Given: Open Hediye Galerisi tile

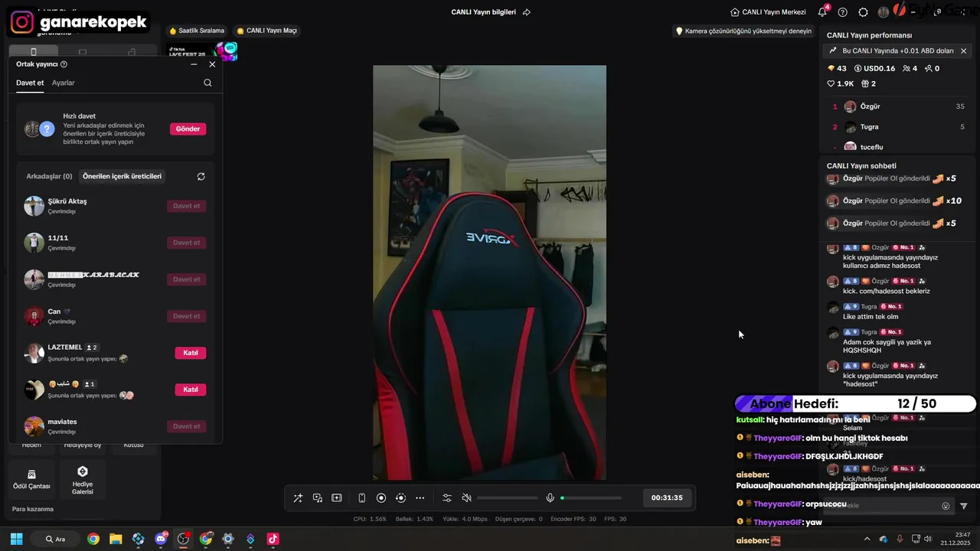Looking at the screenshot, I should click(x=83, y=480).
